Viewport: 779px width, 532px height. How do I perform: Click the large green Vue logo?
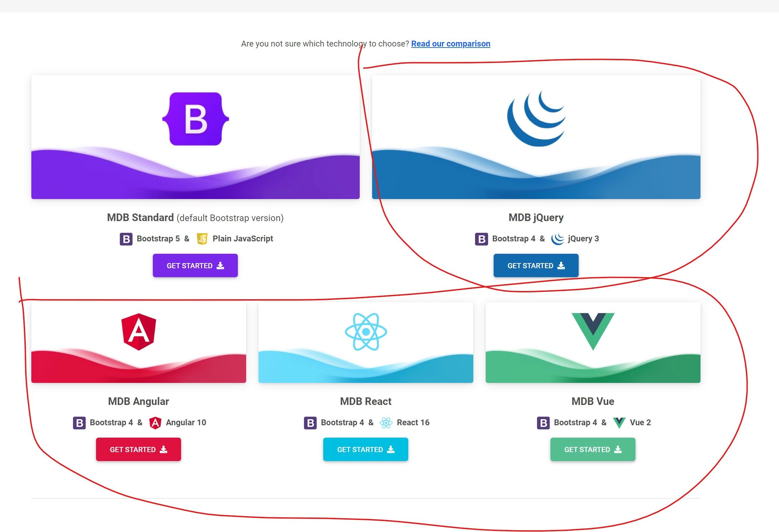(593, 331)
